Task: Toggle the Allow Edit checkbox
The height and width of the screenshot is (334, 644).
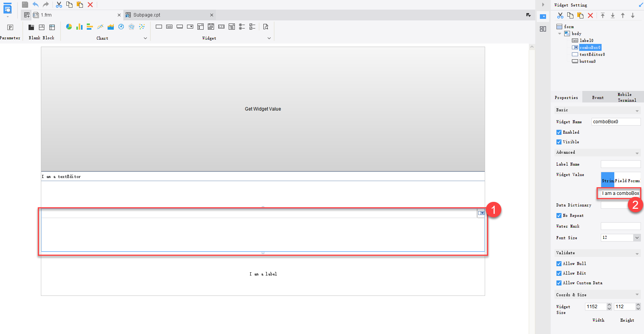Action: [x=559, y=273]
